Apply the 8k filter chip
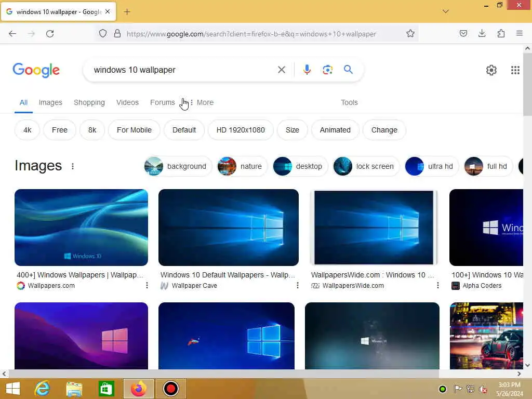 (x=92, y=130)
